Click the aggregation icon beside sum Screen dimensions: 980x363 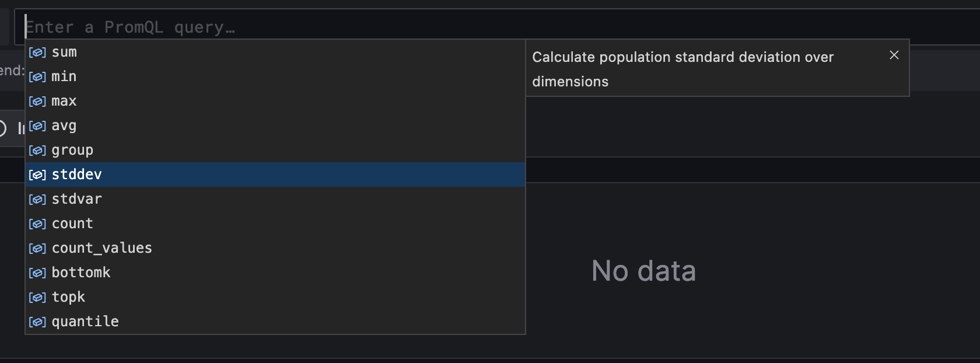pyautogui.click(x=37, y=52)
